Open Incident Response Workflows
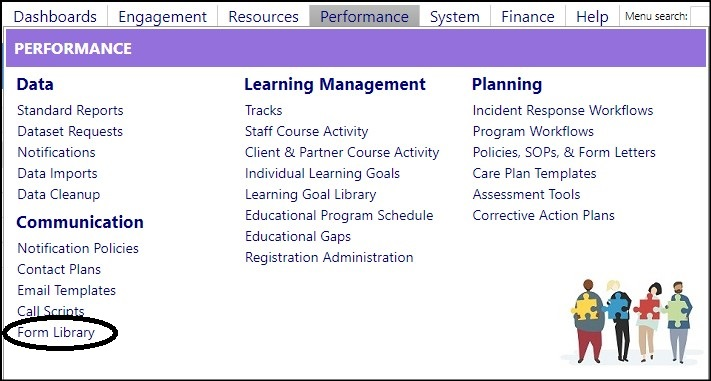 (x=563, y=110)
